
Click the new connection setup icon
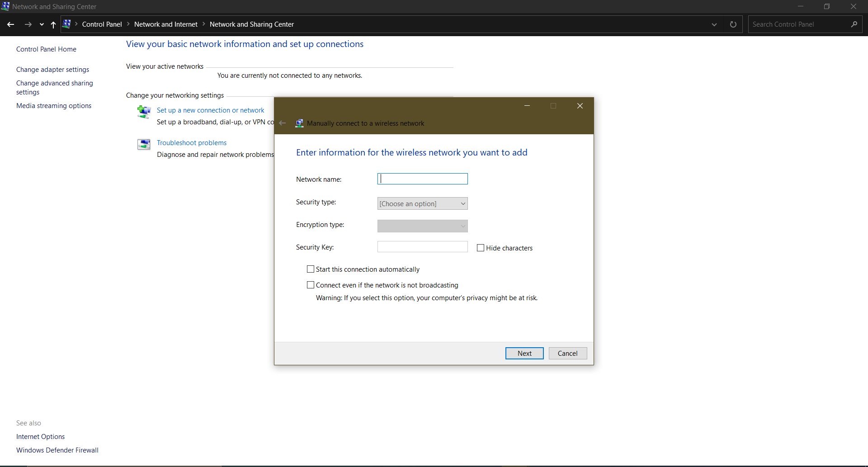click(144, 112)
